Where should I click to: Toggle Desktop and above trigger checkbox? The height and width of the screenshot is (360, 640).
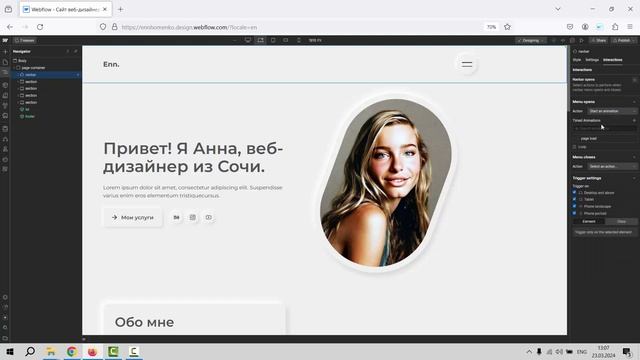pos(574,192)
